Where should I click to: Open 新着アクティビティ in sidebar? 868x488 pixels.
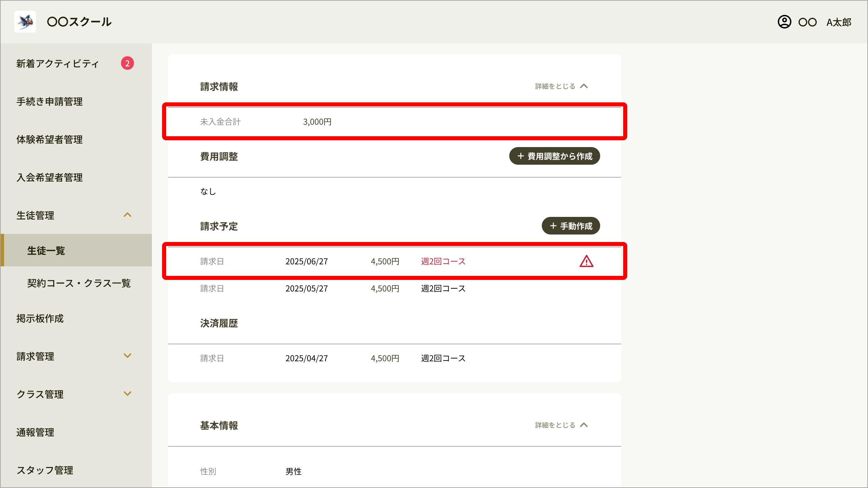pos(58,63)
